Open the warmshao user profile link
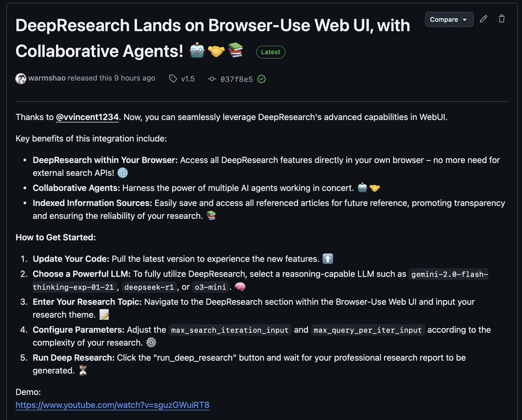Image resolution: width=522 pixels, height=420 pixels. point(47,78)
